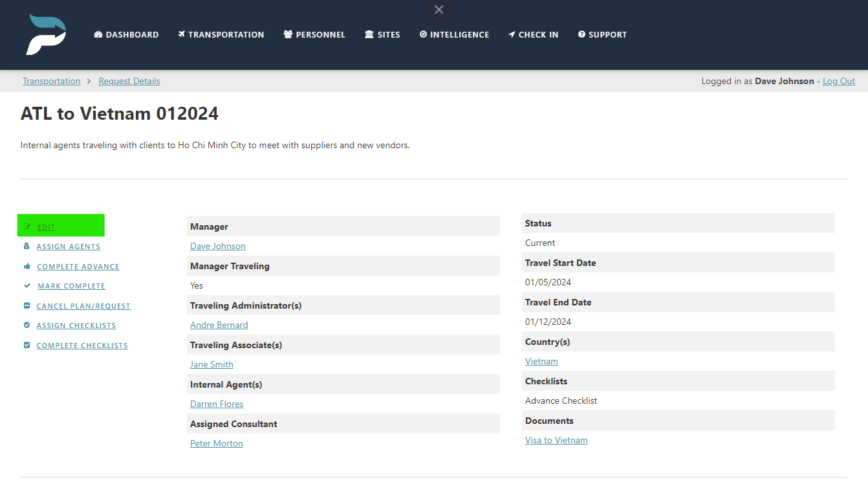Click Assign Checklists option

pyautogui.click(x=76, y=325)
